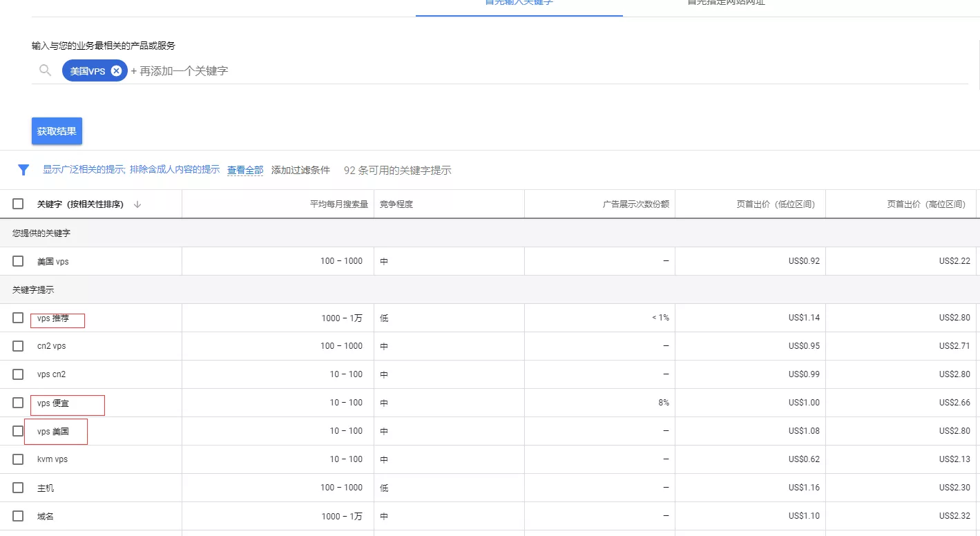Check the vps 推荐 row checkbox
The width and height of the screenshot is (980, 536).
[x=18, y=318]
